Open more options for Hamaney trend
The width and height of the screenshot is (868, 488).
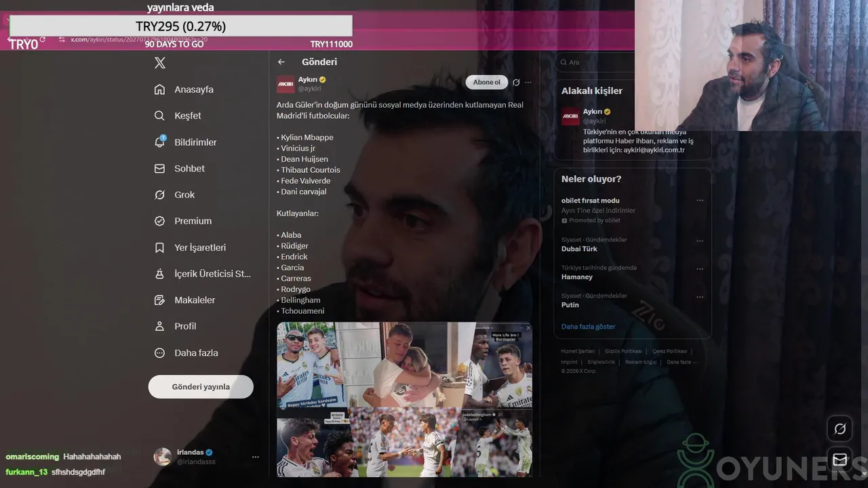point(700,269)
